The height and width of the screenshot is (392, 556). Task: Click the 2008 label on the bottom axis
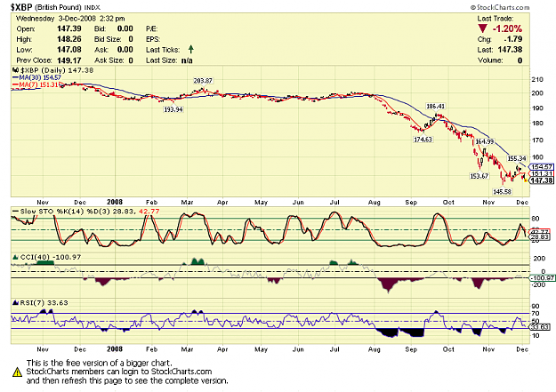(x=115, y=349)
